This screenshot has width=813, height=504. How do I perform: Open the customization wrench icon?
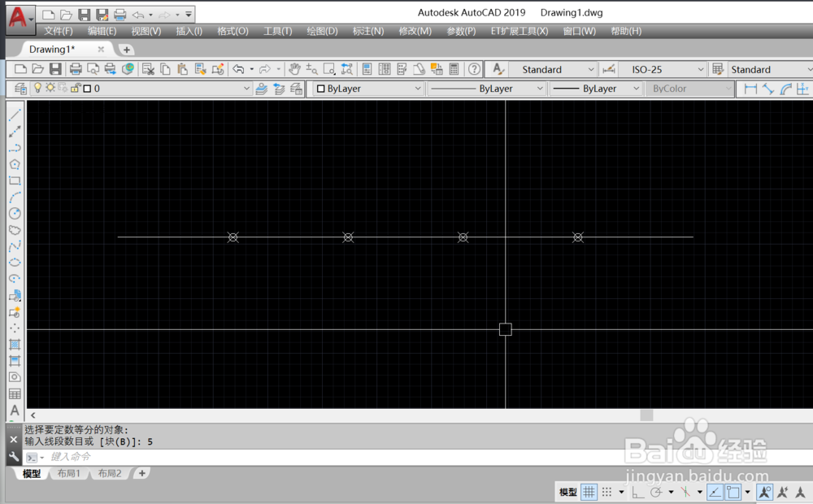(14, 457)
